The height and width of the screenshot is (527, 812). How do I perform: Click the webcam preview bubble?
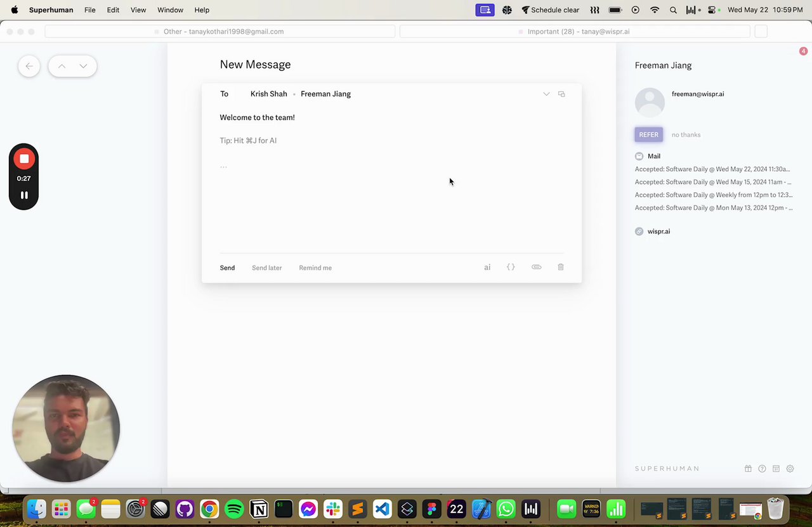66,428
